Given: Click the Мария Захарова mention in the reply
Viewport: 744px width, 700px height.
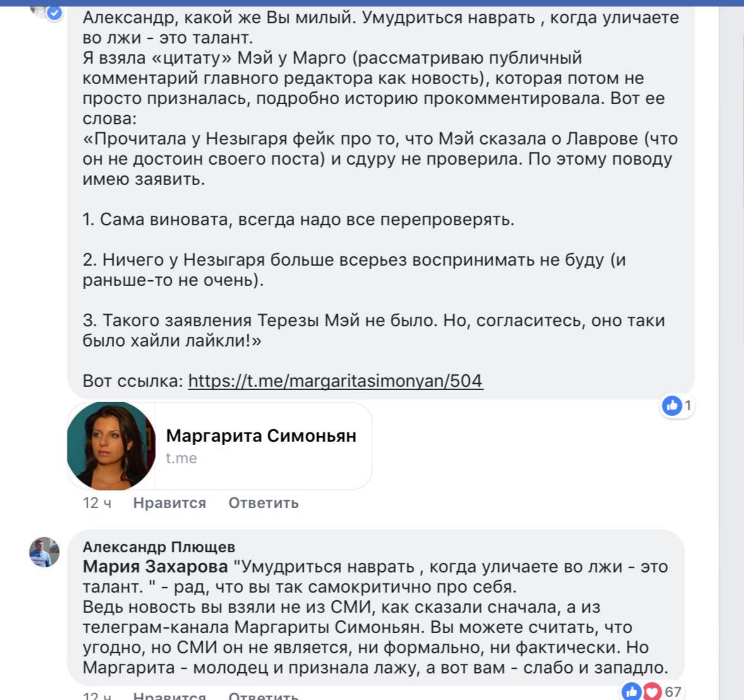Looking at the screenshot, I should (x=155, y=567).
